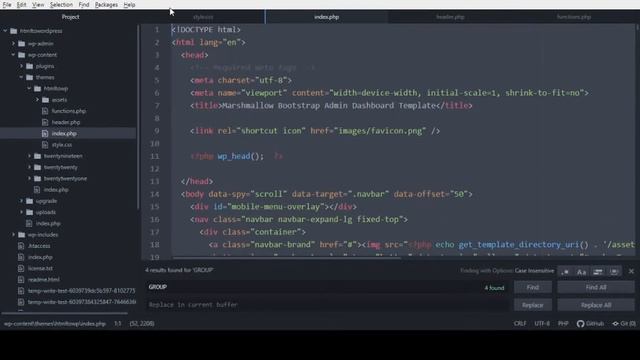Toggle the Whole Word find option
The image size is (640, 360).
[x=614, y=272]
